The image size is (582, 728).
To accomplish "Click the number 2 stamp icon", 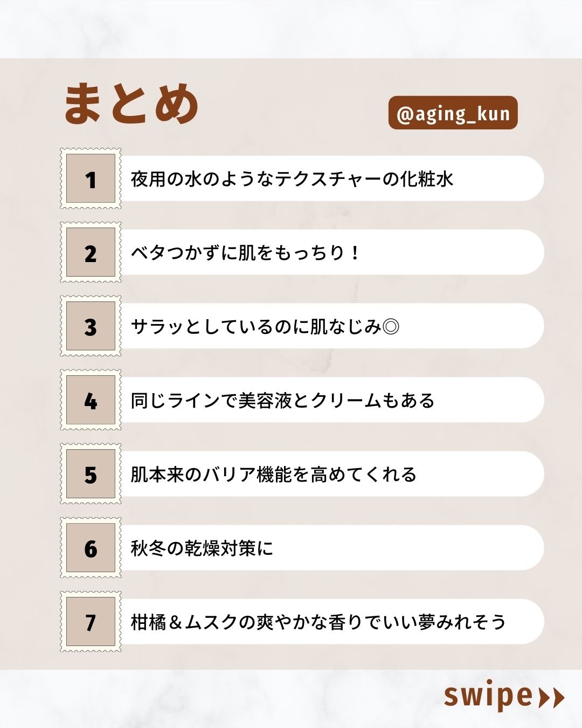I will [91, 253].
